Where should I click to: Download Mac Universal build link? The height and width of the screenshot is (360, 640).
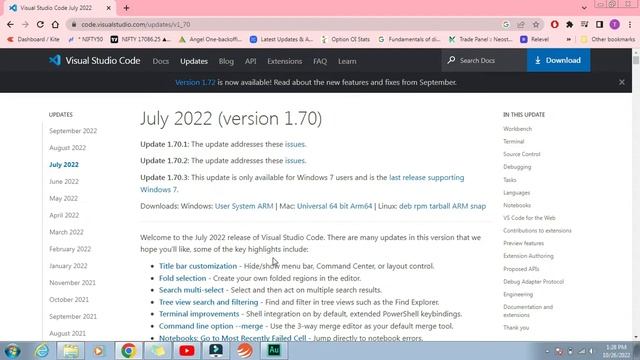[312, 206]
